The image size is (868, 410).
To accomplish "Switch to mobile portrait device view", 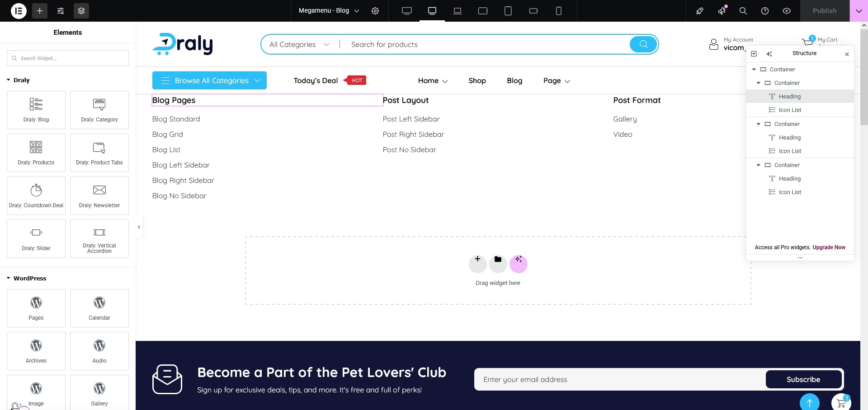I will [559, 11].
